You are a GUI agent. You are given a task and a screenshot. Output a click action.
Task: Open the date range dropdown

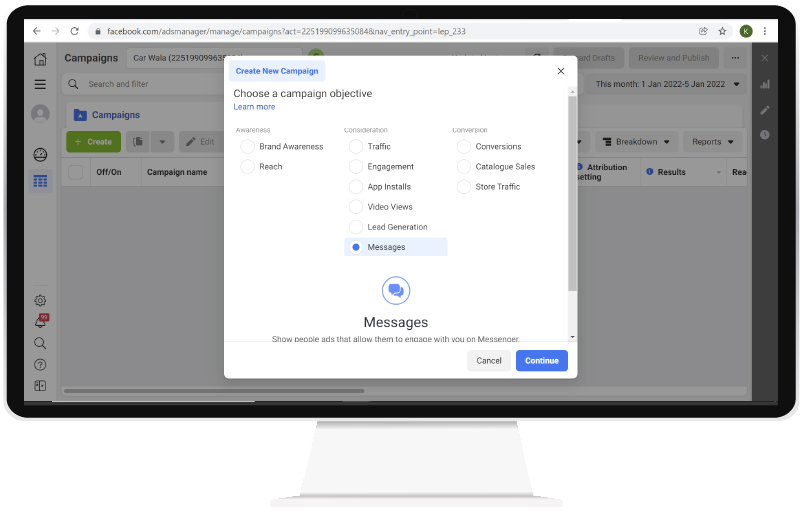coord(667,84)
